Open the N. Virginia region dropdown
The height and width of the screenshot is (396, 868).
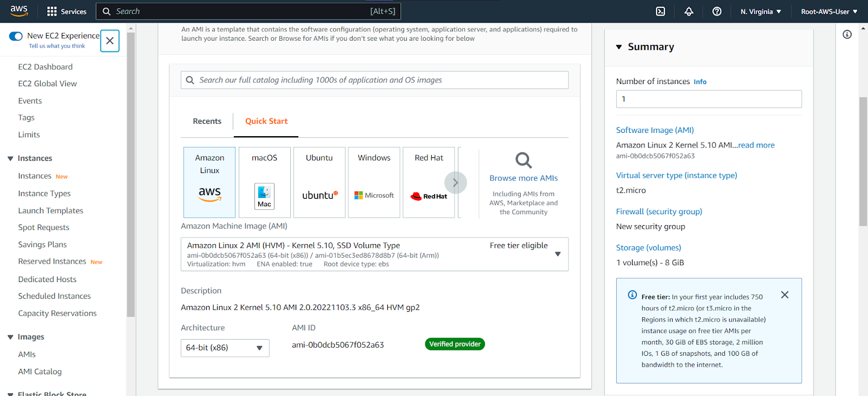(x=761, y=11)
